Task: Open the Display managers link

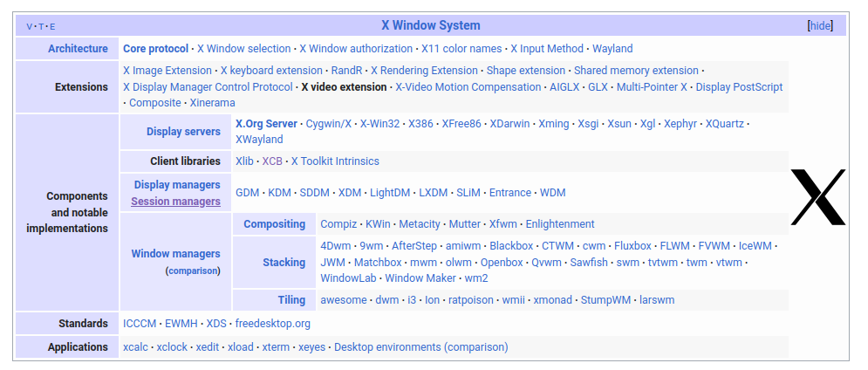Action: tap(177, 184)
